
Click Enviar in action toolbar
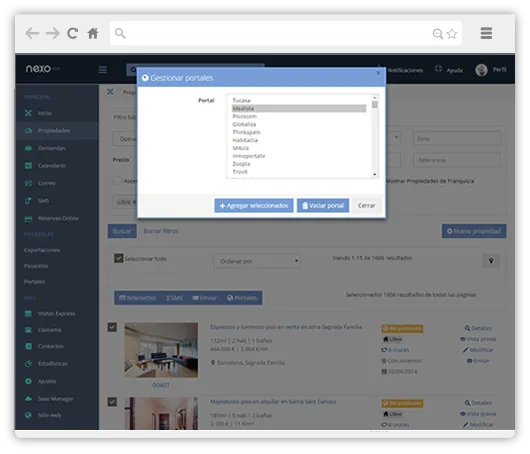pos(204,298)
